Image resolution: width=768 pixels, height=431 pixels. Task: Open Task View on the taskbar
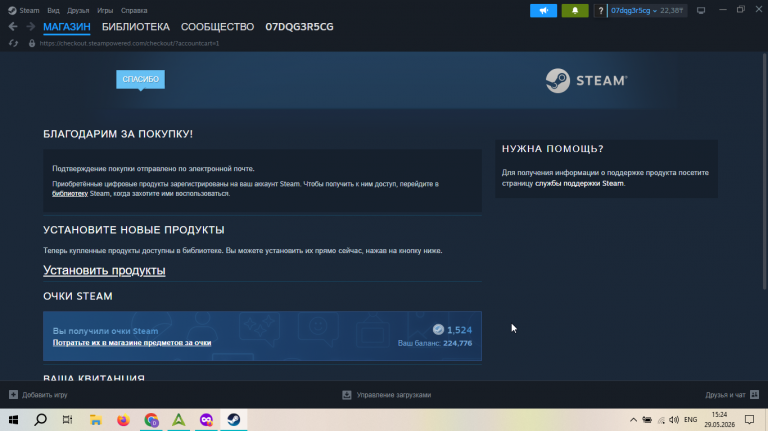pos(68,420)
